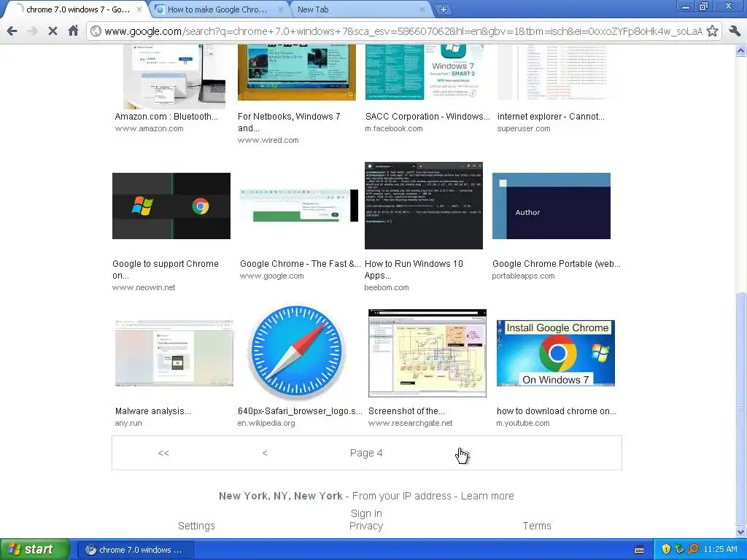The width and height of the screenshot is (747, 560).
Task: Open the Malware analysis thumbnail
Action: (x=174, y=353)
